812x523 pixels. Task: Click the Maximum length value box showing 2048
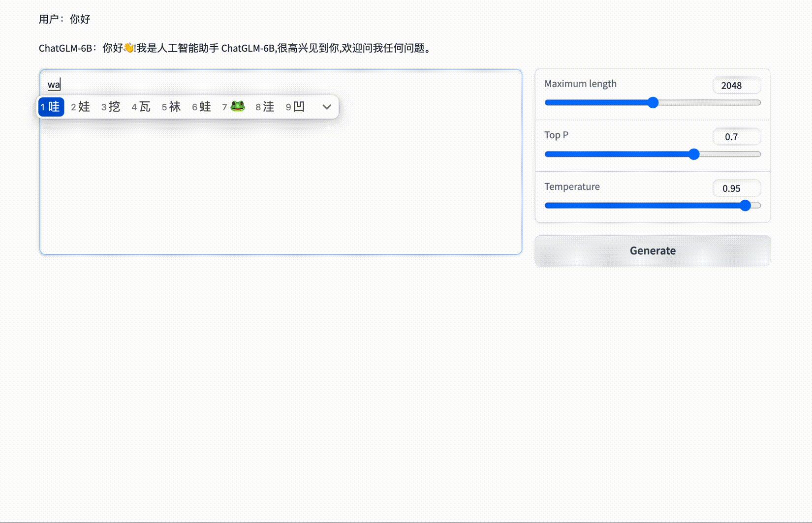click(x=736, y=85)
